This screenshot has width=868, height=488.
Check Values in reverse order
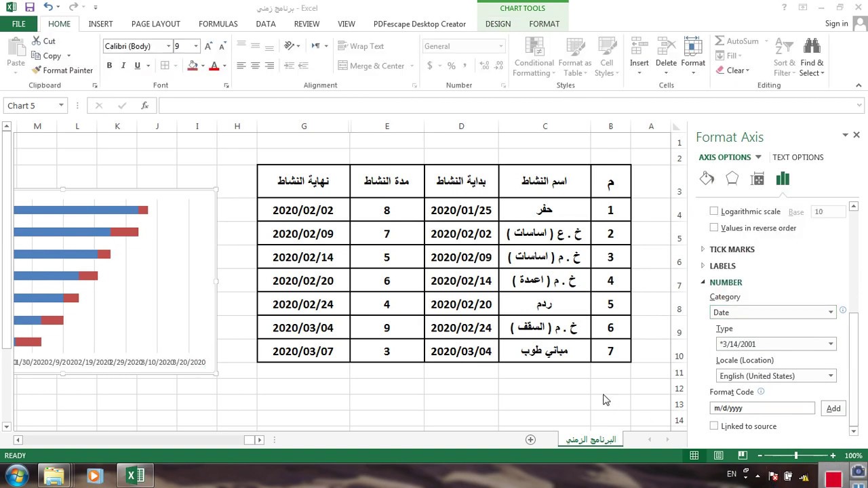(713, 228)
